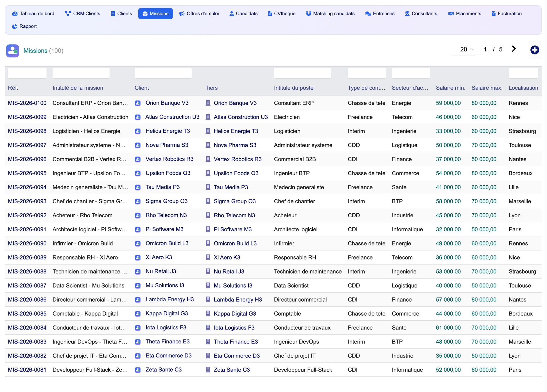547x392 pixels.
Task: Click the Intitulé de la mission filter field
Action: pyautogui.click(x=81, y=73)
